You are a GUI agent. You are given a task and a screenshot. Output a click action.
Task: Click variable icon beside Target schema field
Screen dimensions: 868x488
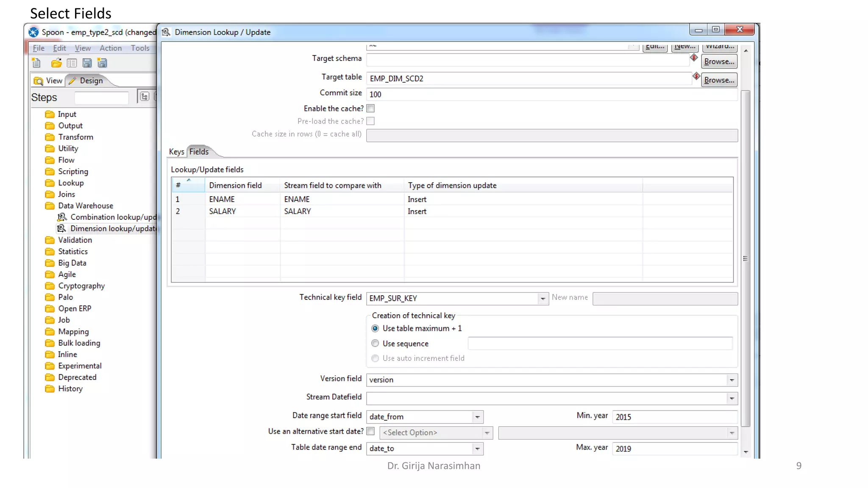pyautogui.click(x=694, y=58)
